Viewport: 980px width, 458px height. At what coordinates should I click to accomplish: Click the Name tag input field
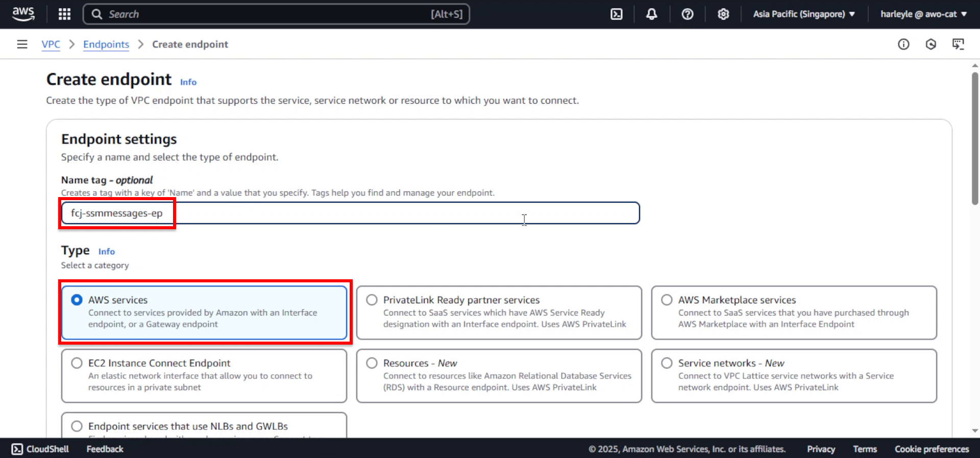[x=350, y=213]
